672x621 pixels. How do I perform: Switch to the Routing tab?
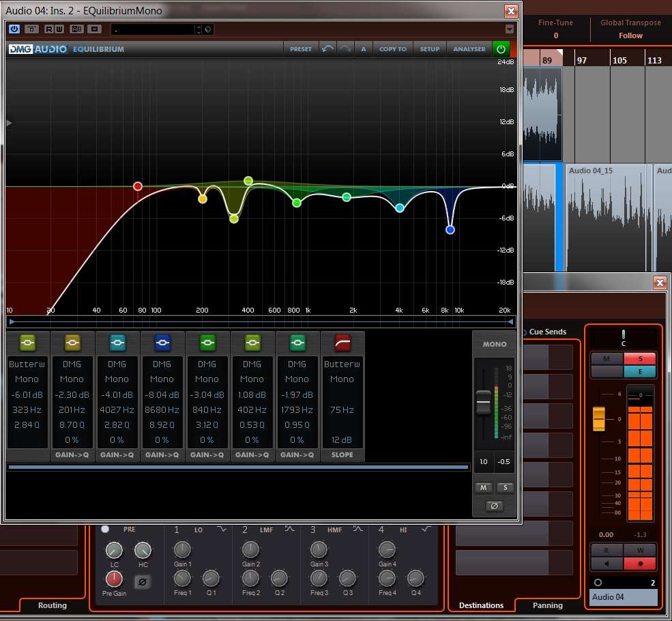[x=53, y=605]
